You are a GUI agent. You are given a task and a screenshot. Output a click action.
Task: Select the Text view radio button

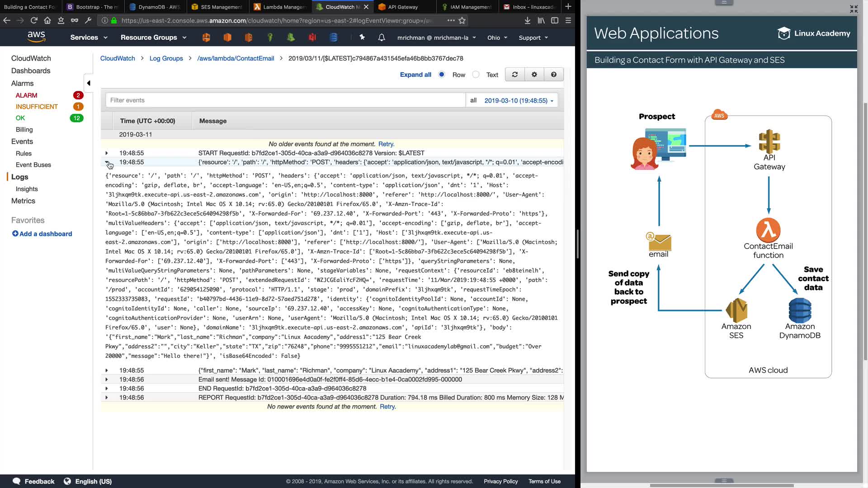click(476, 75)
